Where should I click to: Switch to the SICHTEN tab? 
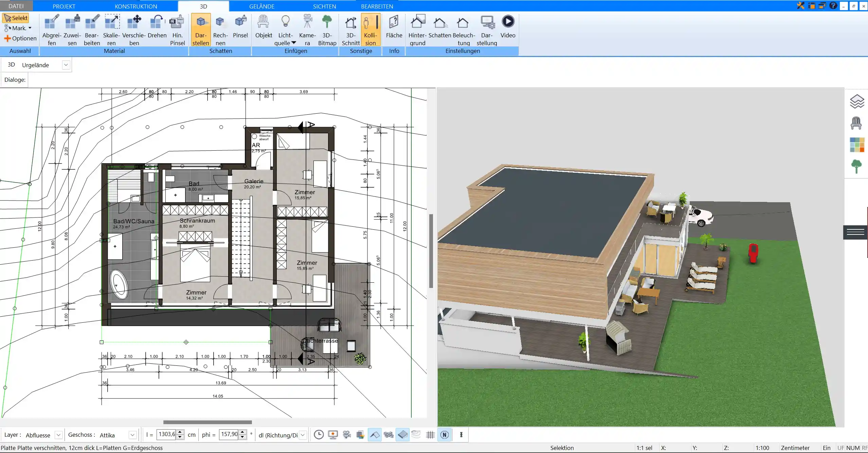(x=324, y=6)
